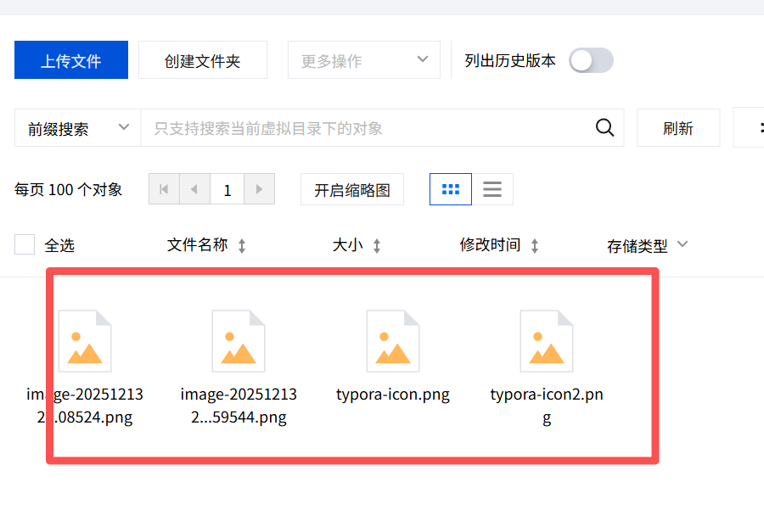Toggle the 列出历史版本 switch
764x532 pixels.
590,60
